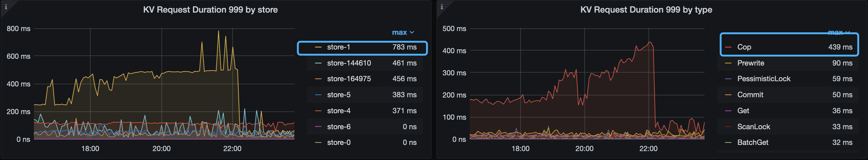Toggle the ScanLock series

point(753,127)
